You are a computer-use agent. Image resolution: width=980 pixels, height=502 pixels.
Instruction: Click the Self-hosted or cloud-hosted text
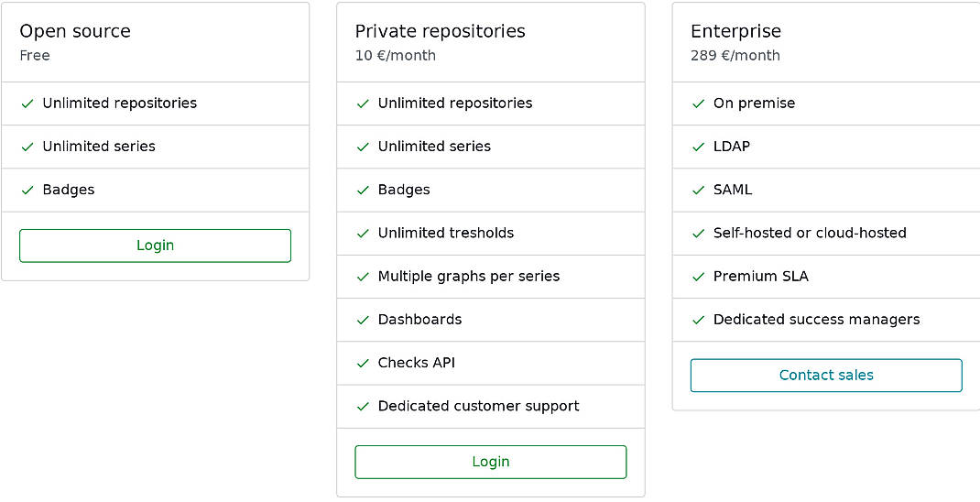tap(810, 233)
